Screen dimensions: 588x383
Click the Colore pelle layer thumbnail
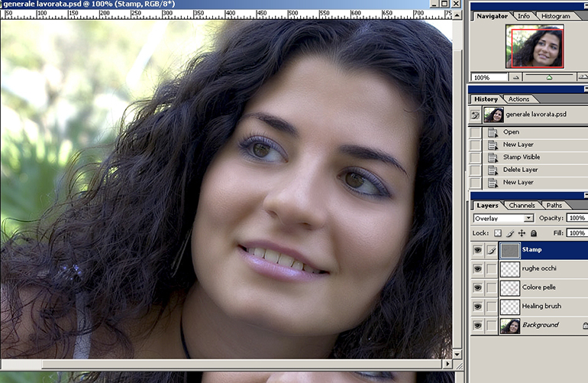click(x=510, y=288)
